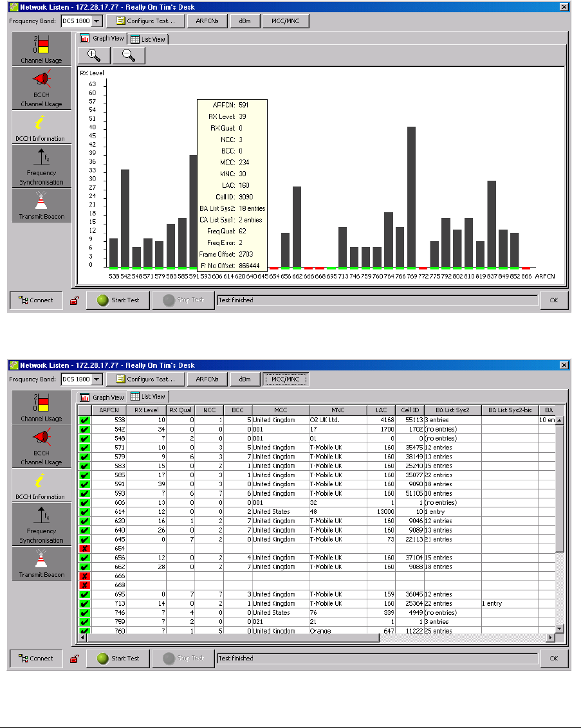Screen dimensions: 581x728
Task: Sort list by RX Qual column header
Action: (x=180, y=410)
